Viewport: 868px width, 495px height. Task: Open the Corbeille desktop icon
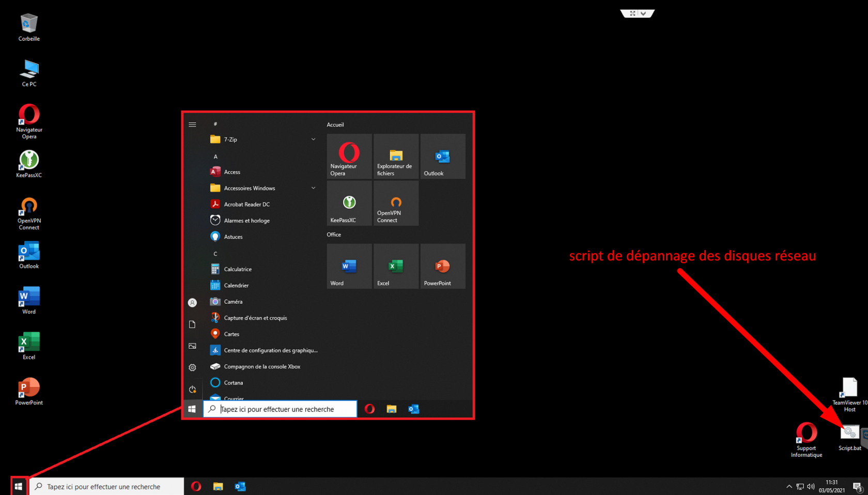pyautogui.click(x=29, y=27)
